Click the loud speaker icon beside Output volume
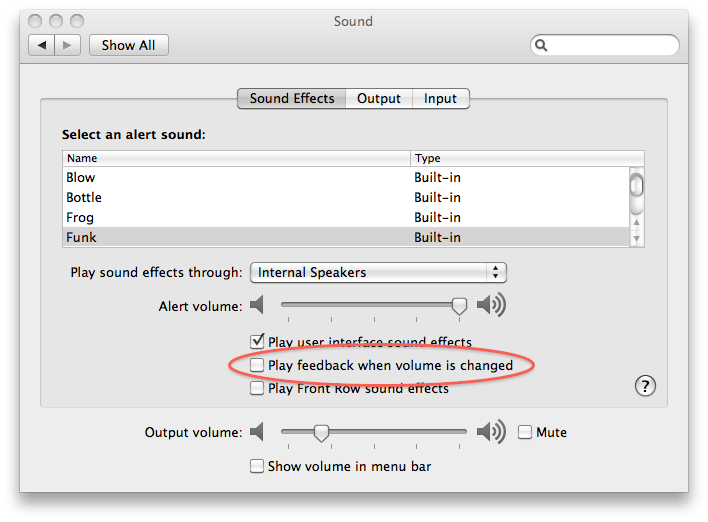The width and height of the screenshot is (708, 522). click(491, 431)
